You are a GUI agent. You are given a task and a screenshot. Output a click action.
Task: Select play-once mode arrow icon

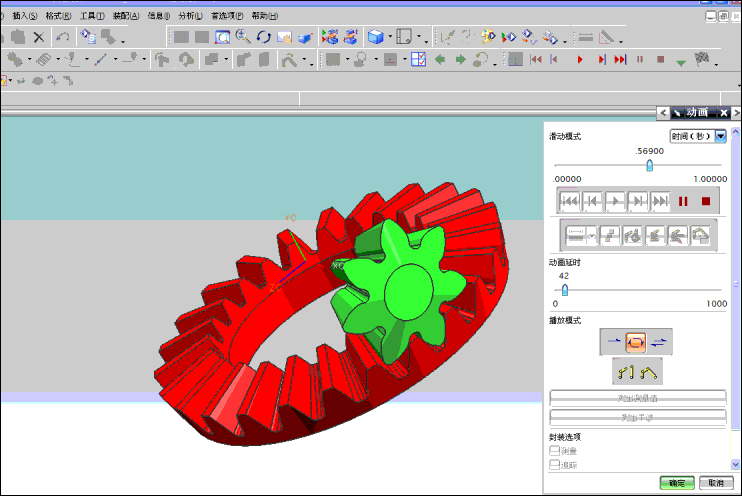(x=614, y=342)
